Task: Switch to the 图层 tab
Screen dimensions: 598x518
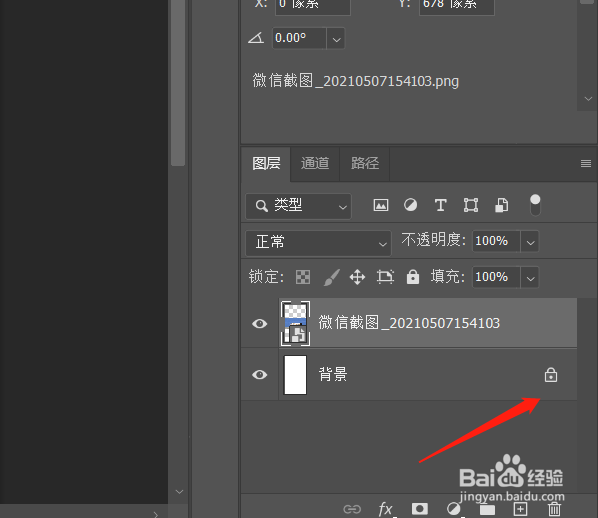Action: coord(266,164)
